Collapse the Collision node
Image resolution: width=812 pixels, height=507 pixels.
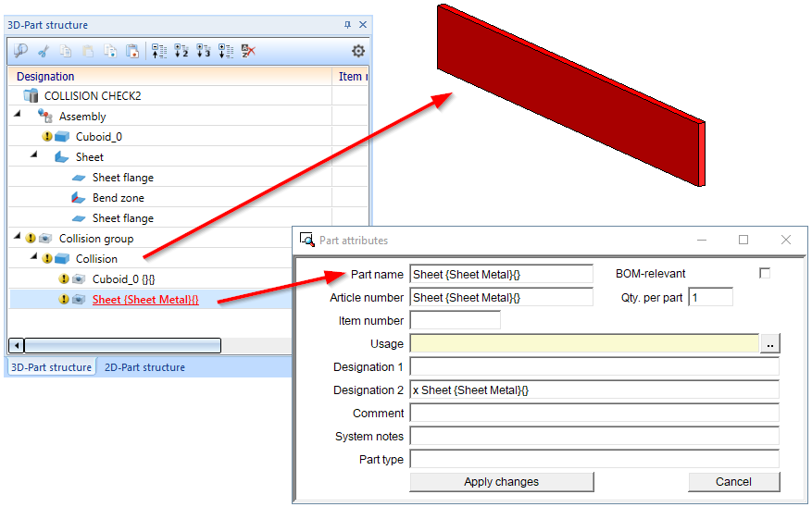point(33,256)
